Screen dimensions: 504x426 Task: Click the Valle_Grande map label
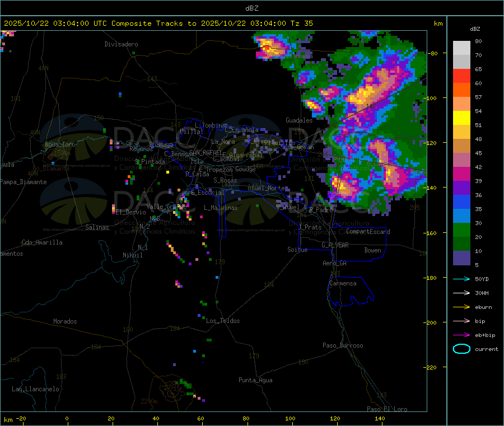pyautogui.click(x=166, y=207)
